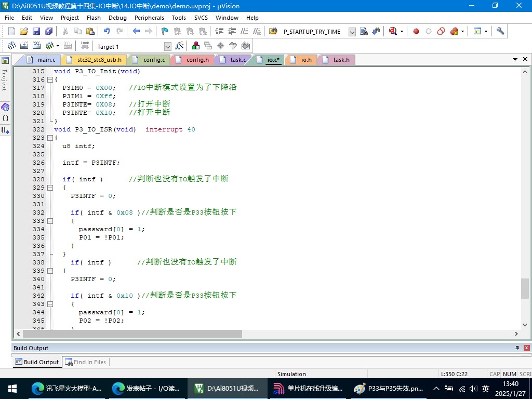Open the window layout dropdown arrow
The height and width of the screenshot is (399, 532).
pos(486,32)
